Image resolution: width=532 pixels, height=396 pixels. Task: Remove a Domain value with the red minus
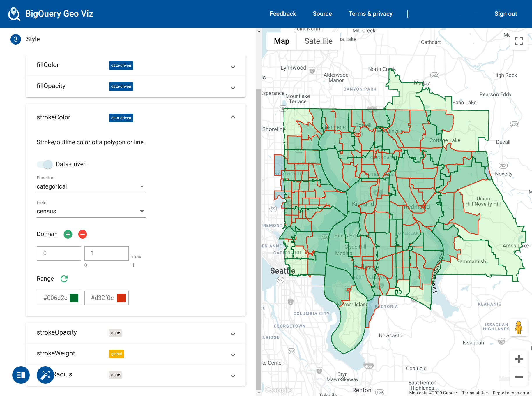82,234
